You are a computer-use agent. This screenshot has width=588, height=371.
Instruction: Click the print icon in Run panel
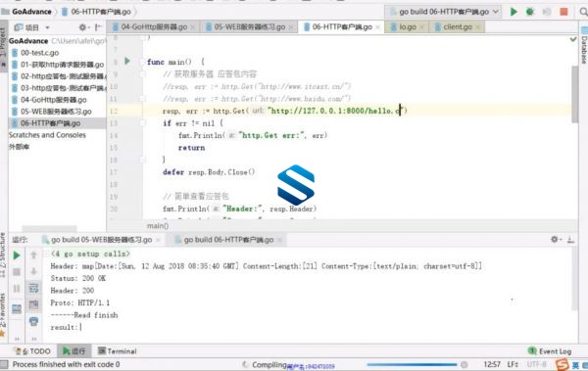(33, 321)
